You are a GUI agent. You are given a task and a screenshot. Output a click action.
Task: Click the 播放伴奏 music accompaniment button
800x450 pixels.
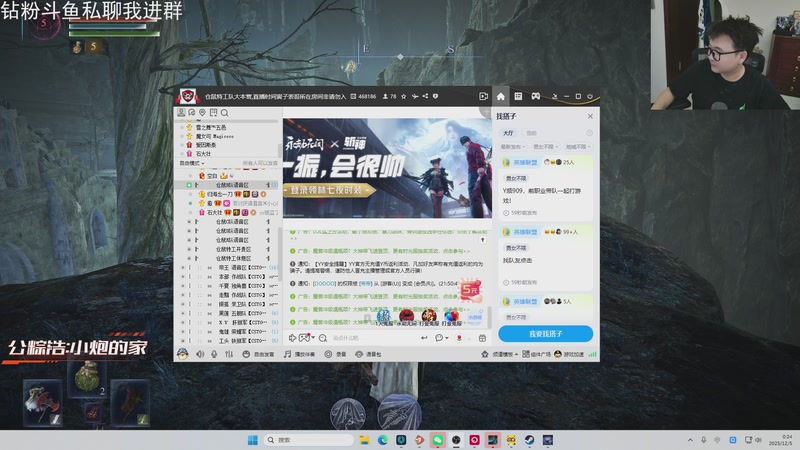pos(299,354)
